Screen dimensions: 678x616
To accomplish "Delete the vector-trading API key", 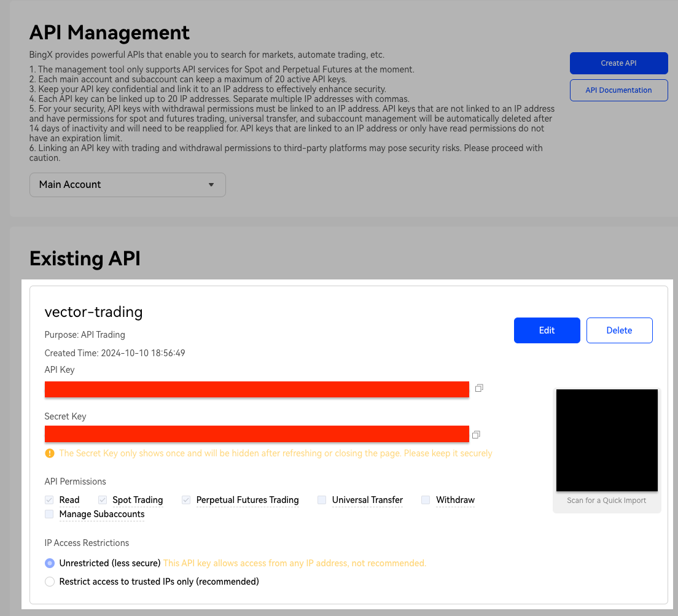I will pyautogui.click(x=619, y=330).
